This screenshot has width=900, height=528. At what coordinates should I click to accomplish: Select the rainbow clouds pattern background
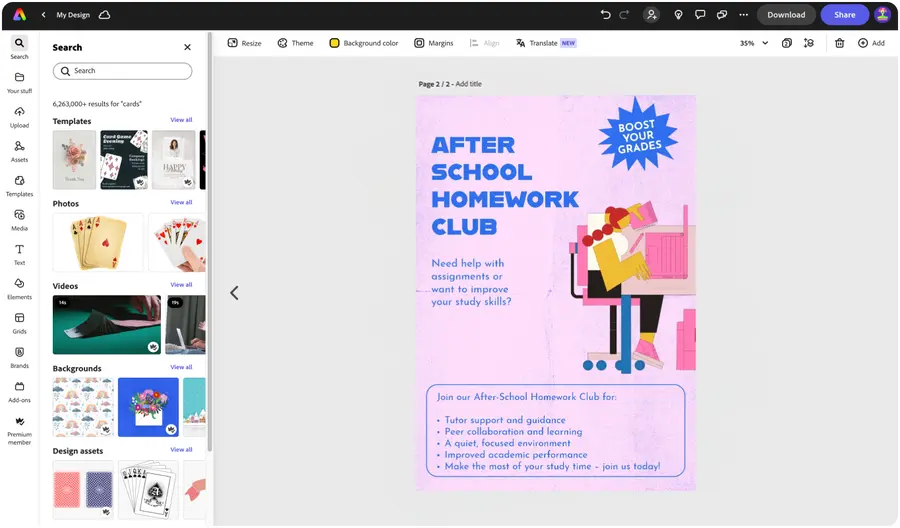tap(83, 407)
